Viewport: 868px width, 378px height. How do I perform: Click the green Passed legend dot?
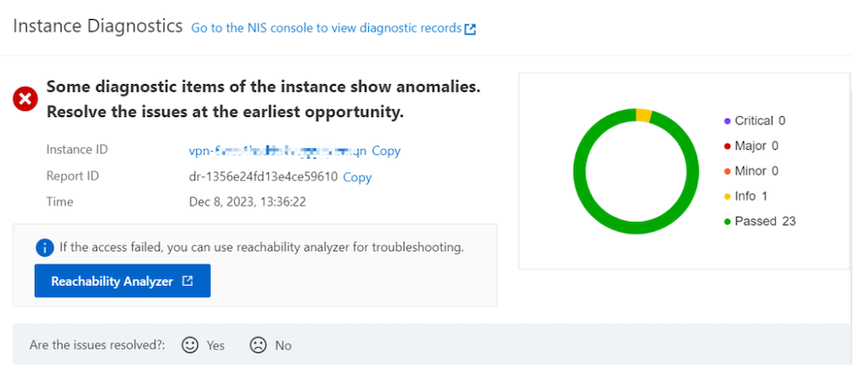(x=727, y=222)
